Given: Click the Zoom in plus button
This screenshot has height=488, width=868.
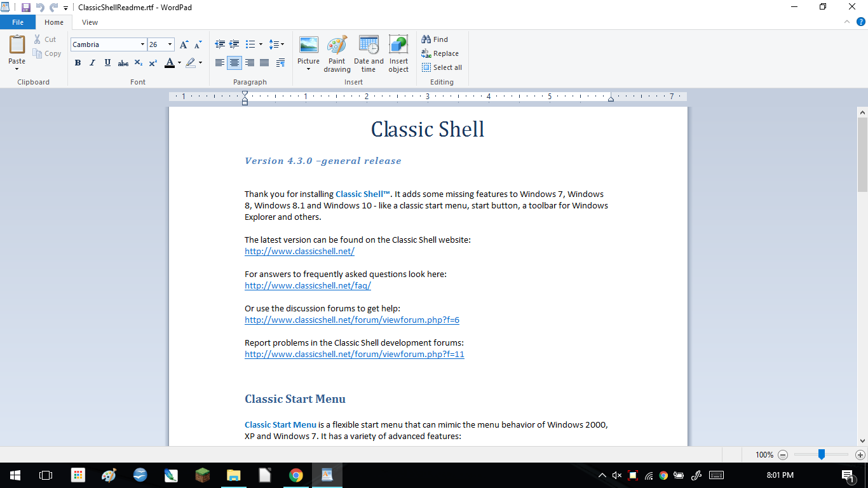Looking at the screenshot, I should point(860,455).
